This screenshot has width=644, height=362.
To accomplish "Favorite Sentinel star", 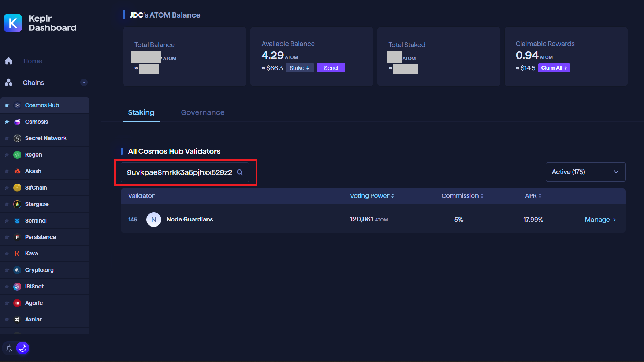I will (x=7, y=221).
